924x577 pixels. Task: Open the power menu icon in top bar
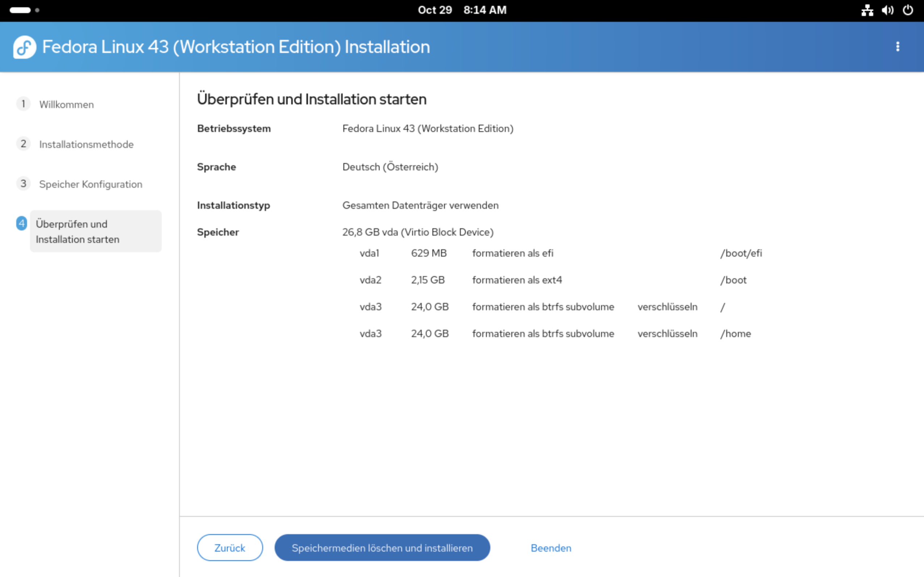908,10
